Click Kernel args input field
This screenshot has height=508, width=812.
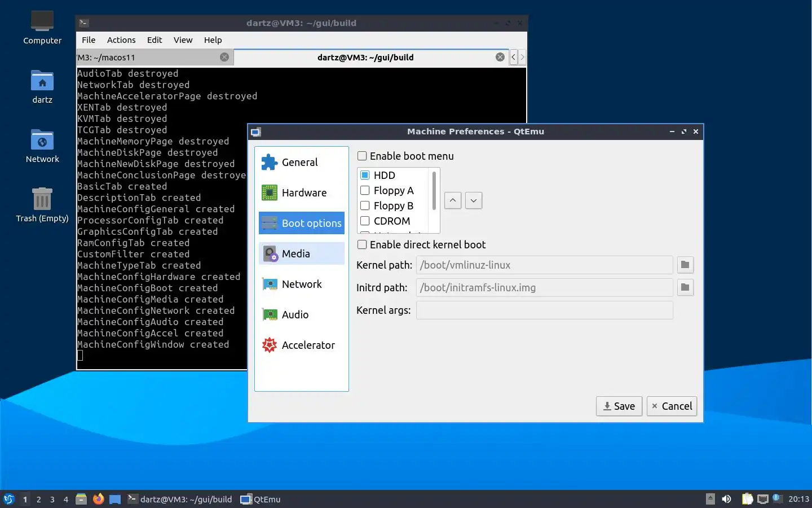tap(544, 310)
